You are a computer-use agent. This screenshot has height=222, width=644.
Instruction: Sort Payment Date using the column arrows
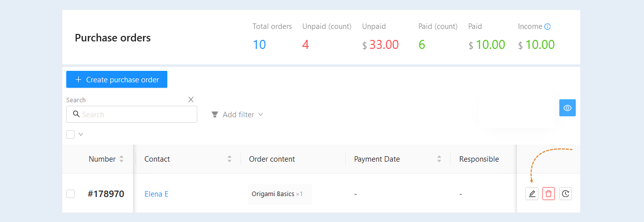click(x=439, y=159)
